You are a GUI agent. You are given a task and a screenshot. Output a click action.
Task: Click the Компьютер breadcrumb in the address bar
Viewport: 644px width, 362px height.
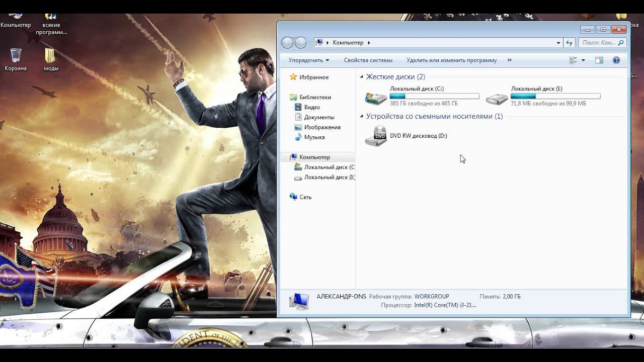coord(348,43)
